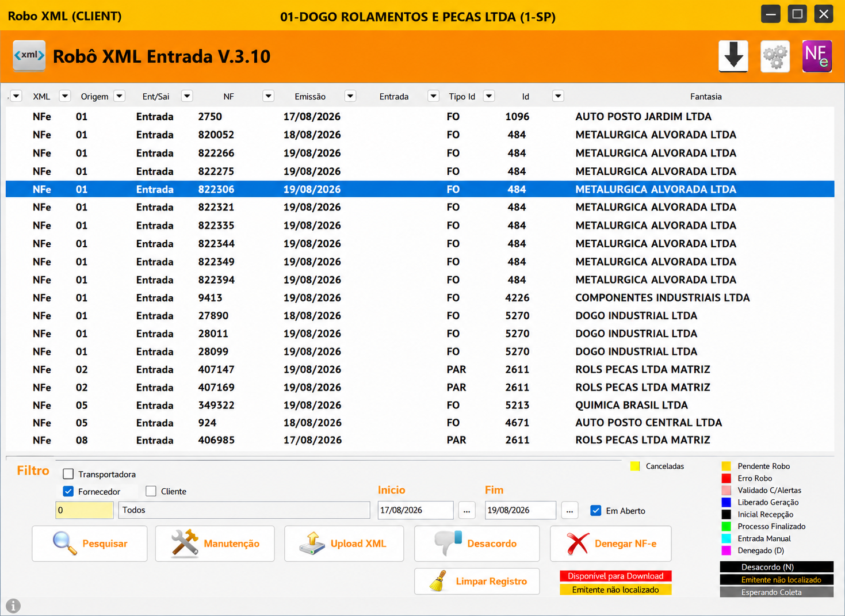Open the XML column filter dropdown
Image resolution: width=845 pixels, height=616 pixels.
(65, 96)
